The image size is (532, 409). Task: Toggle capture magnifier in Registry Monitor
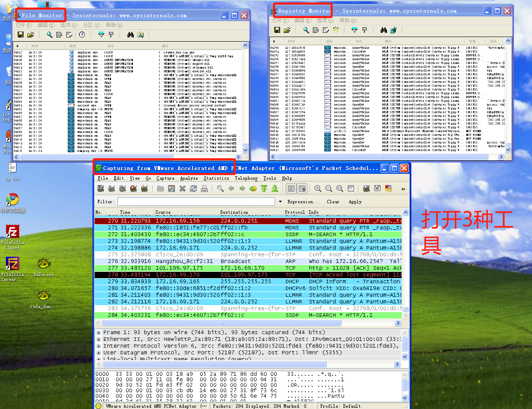pos(306,30)
